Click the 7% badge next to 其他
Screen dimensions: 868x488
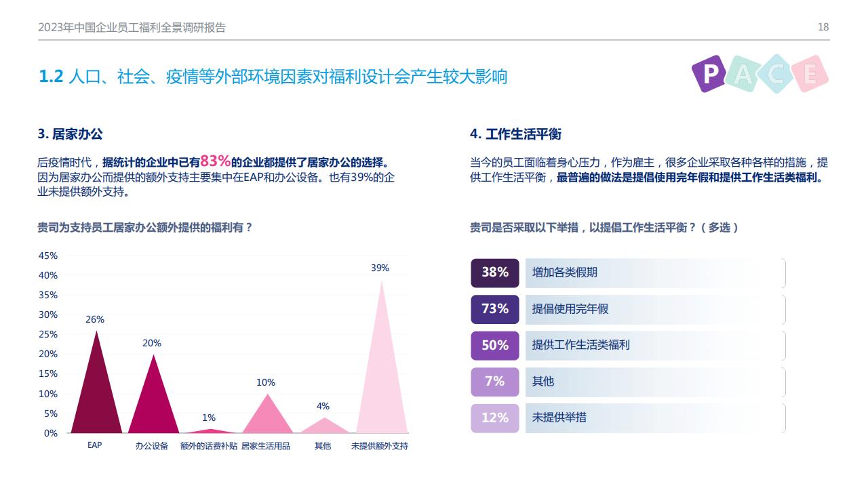pos(495,382)
